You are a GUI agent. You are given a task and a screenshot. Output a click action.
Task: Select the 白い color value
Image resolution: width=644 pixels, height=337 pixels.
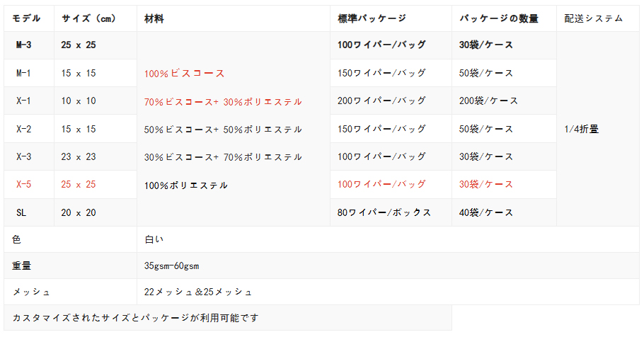(x=154, y=239)
